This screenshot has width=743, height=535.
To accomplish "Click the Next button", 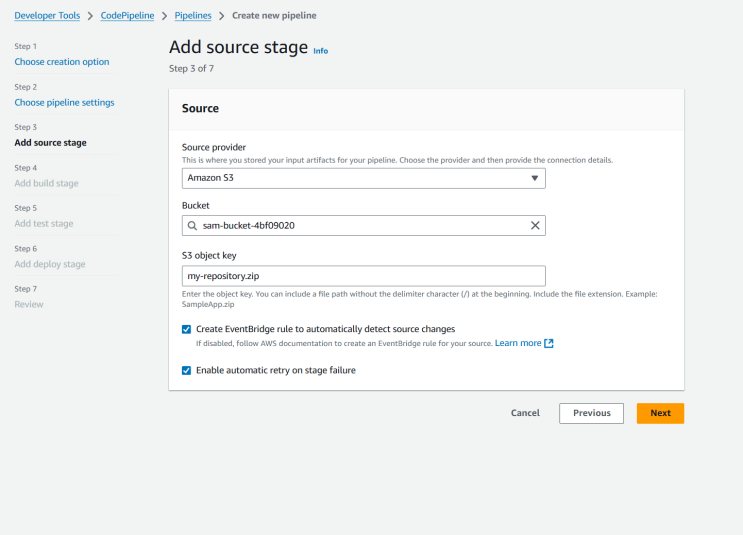I will 660,413.
